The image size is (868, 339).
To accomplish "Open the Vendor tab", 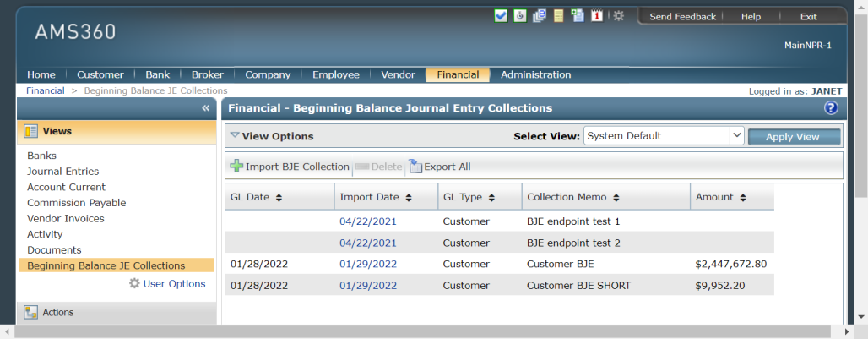I will [398, 74].
